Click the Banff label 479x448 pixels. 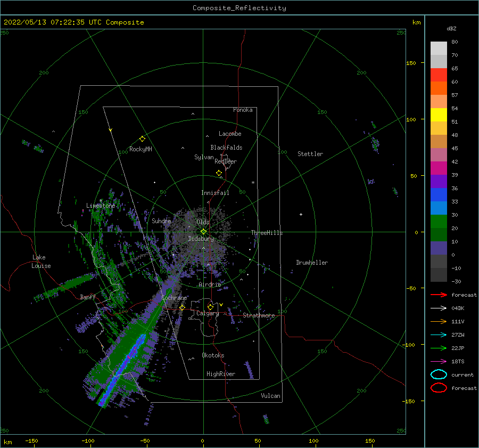coord(88,297)
